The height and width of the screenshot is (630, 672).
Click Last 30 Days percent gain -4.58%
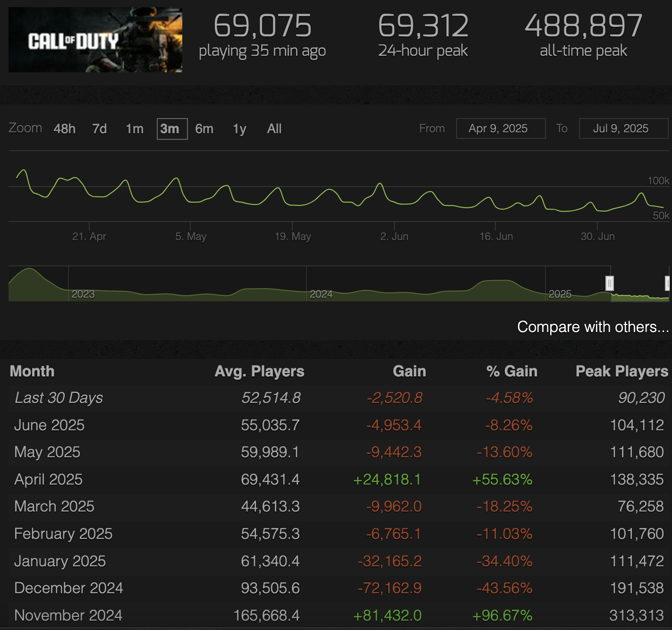click(x=510, y=398)
